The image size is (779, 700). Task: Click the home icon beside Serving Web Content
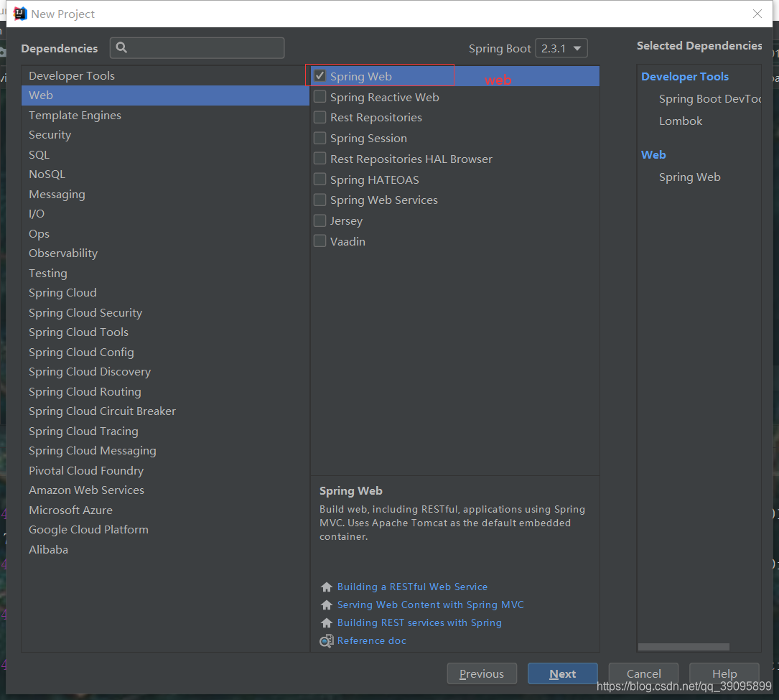click(x=327, y=605)
